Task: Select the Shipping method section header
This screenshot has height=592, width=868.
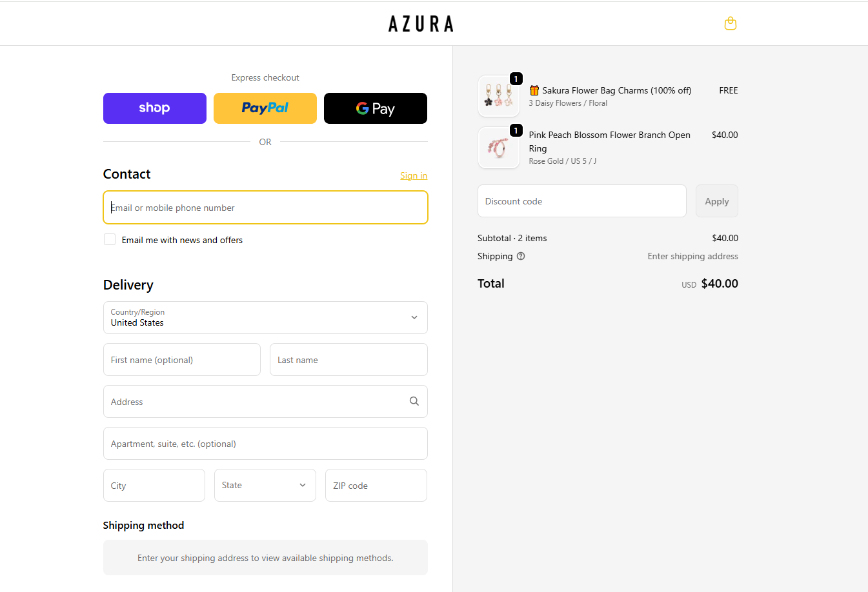Action: point(143,525)
